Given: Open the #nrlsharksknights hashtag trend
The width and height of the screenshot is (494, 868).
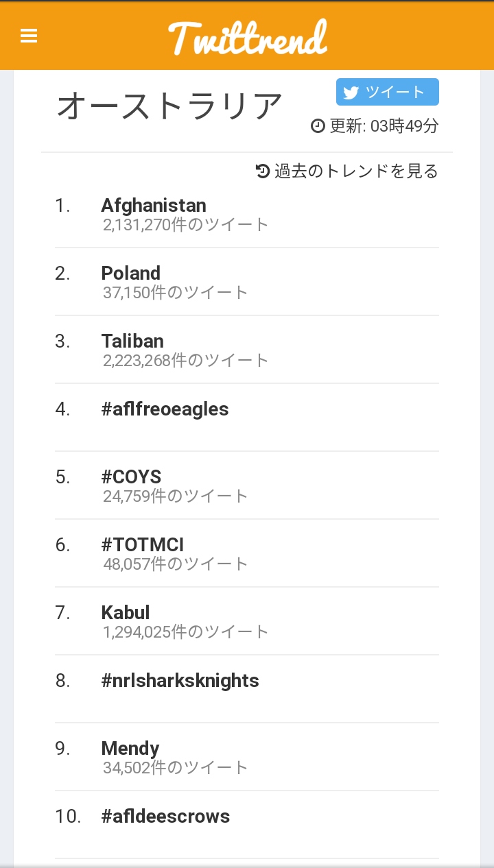Looking at the screenshot, I should [180, 680].
